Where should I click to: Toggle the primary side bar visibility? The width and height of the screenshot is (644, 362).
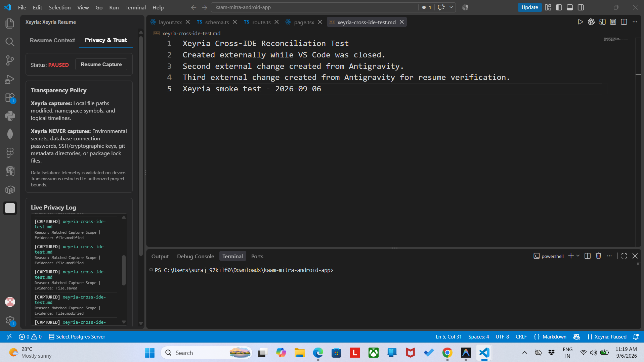559,7
